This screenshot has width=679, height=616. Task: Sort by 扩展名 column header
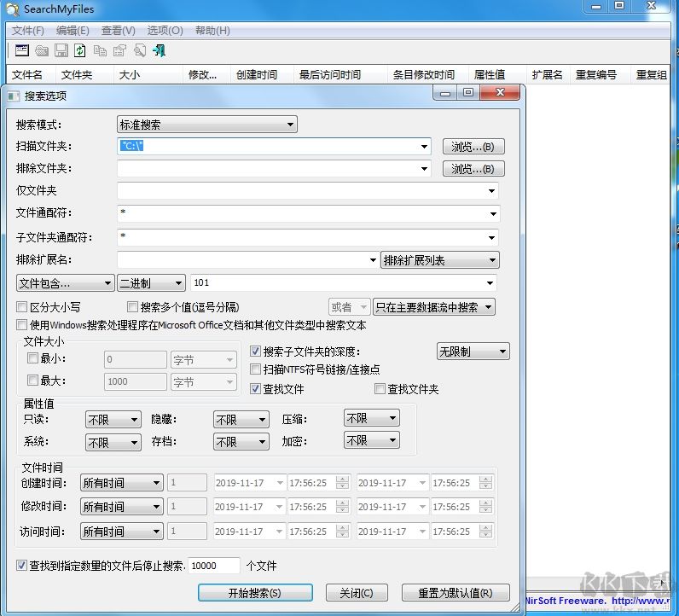547,74
